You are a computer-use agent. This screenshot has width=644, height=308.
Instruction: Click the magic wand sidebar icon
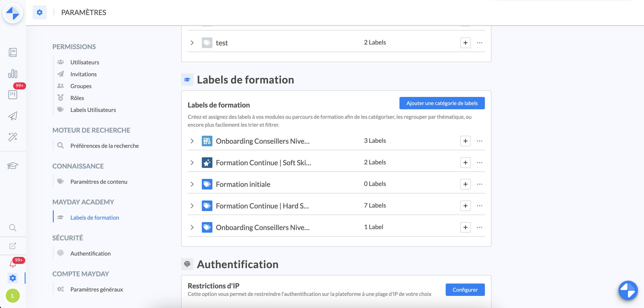tap(13, 137)
